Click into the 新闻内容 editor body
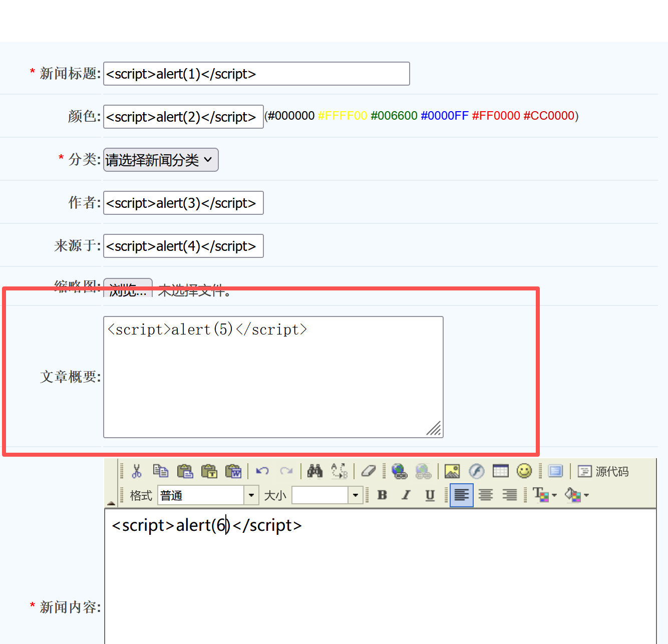Viewport: 668px width, 644px height. [x=381, y=576]
